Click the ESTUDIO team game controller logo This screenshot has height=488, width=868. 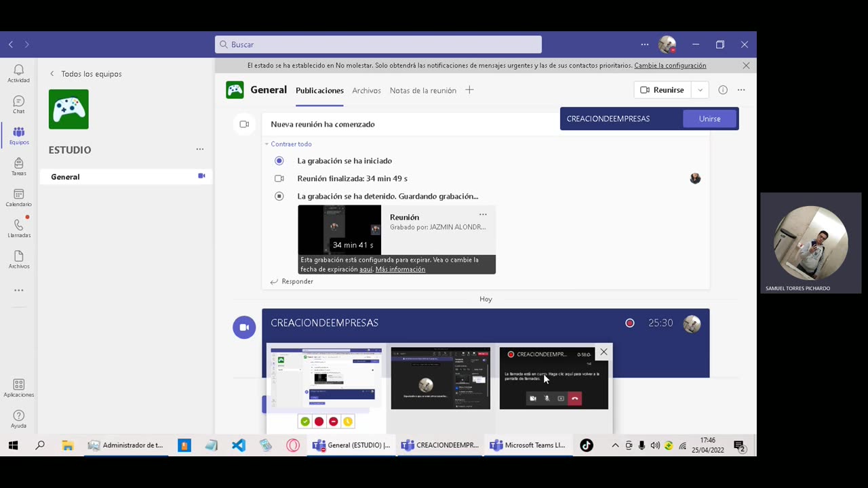pyautogui.click(x=68, y=109)
